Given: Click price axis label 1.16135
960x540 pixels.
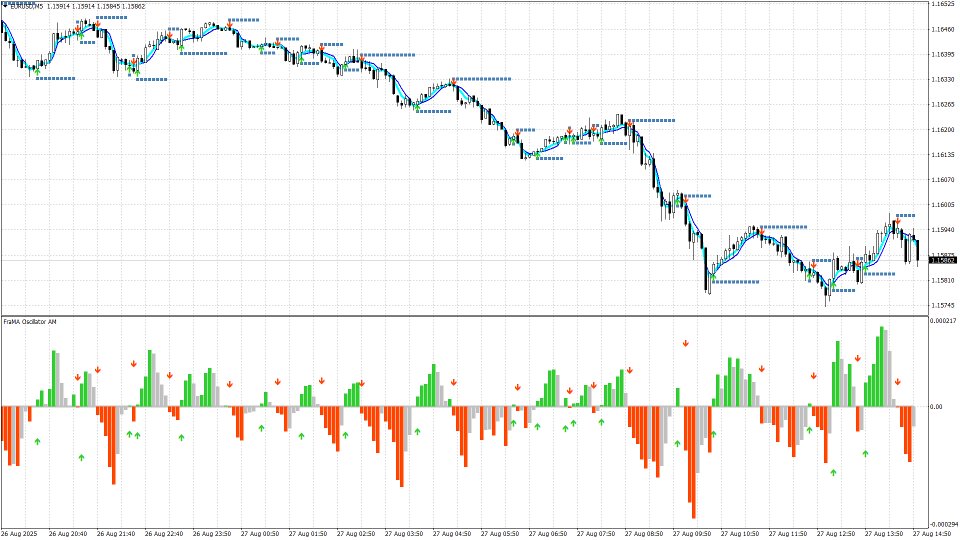Looking at the screenshot, I should tap(943, 154).
